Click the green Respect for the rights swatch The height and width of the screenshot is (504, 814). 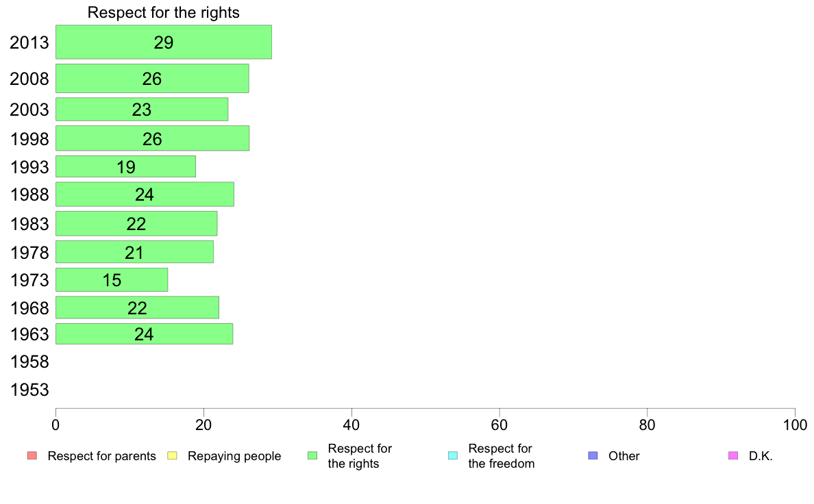tap(312, 456)
